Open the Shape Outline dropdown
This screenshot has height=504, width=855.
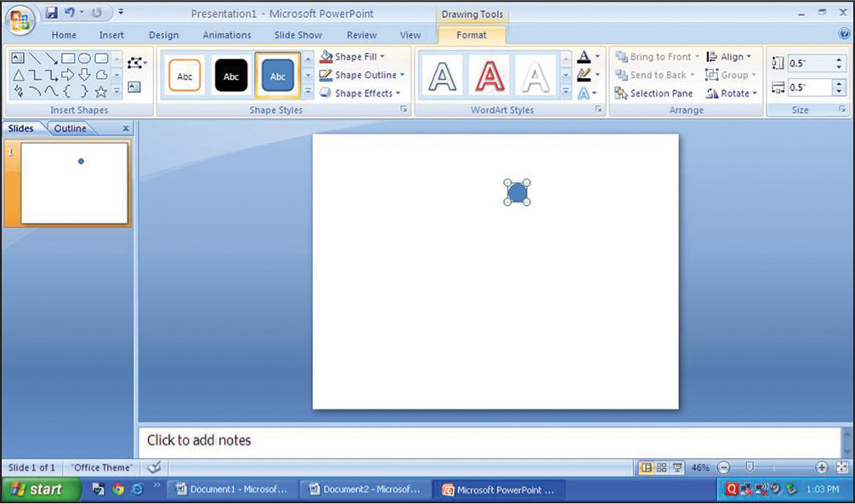point(362,75)
